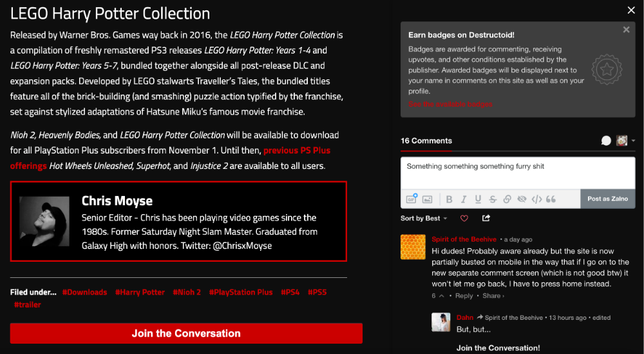
Task: Mark comment text as spoiler
Action: pyautogui.click(x=522, y=199)
